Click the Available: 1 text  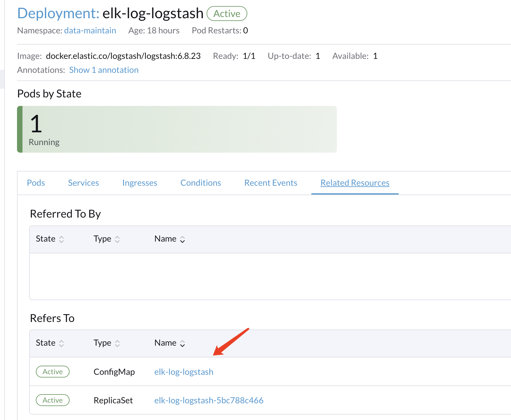click(355, 56)
